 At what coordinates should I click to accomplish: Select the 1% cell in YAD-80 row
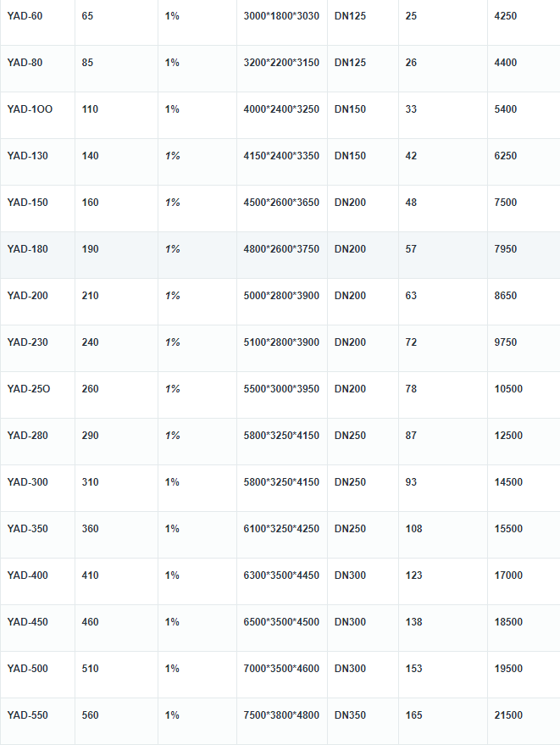tap(172, 63)
